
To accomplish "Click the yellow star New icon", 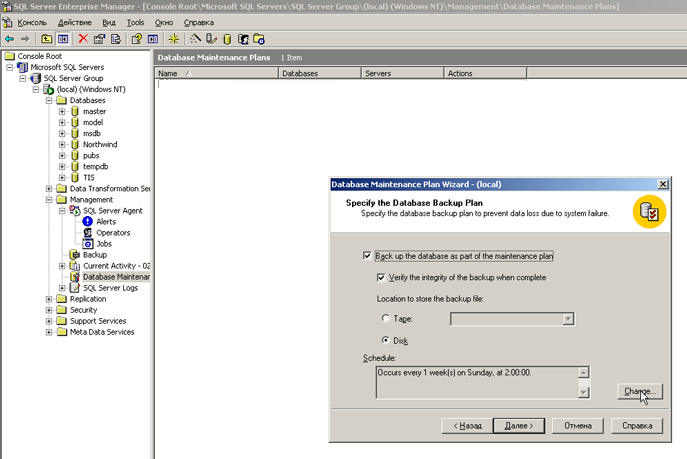I will (174, 39).
